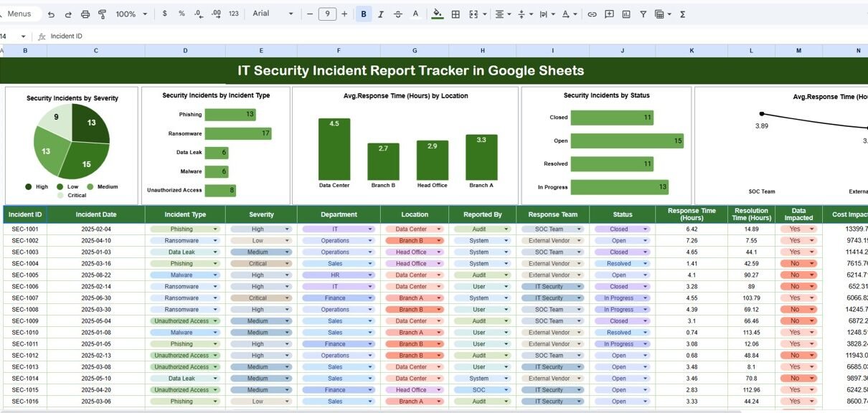Increase font size with plus button
This screenshot has width=868, height=413.
[344, 14]
